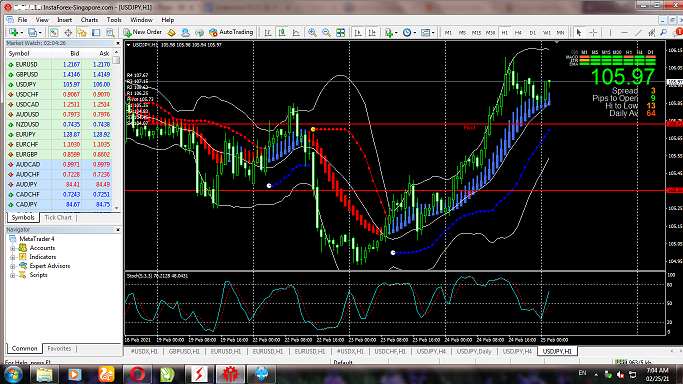The image size is (683, 384).
Task: Click the Market Watch vertical scrollbar
Action: point(116,129)
